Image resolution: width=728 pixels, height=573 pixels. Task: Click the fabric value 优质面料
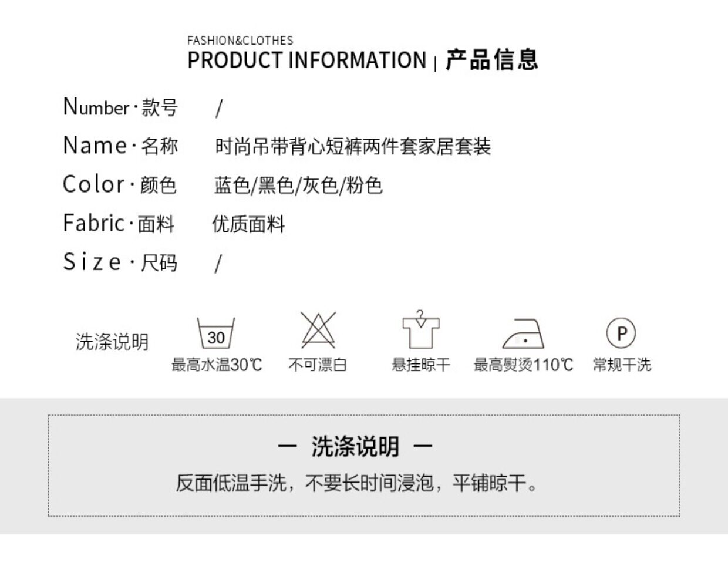click(x=248, y=224)
